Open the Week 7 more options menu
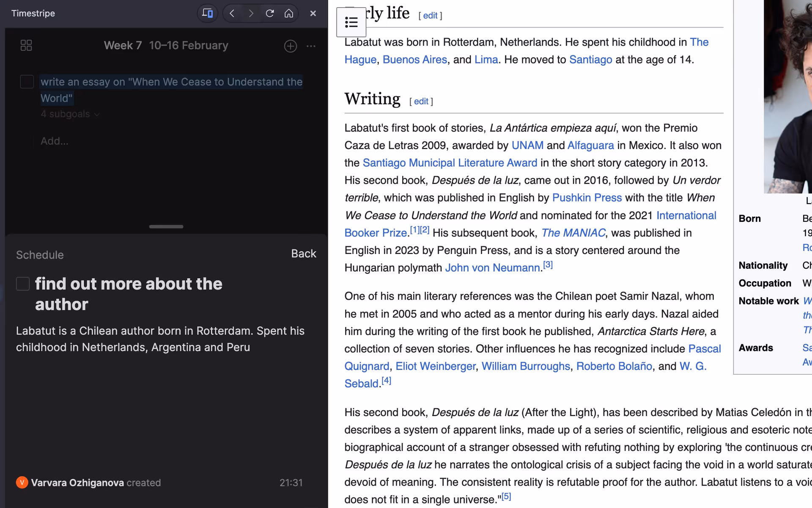 pyautogui.click(x=311, y=46)
